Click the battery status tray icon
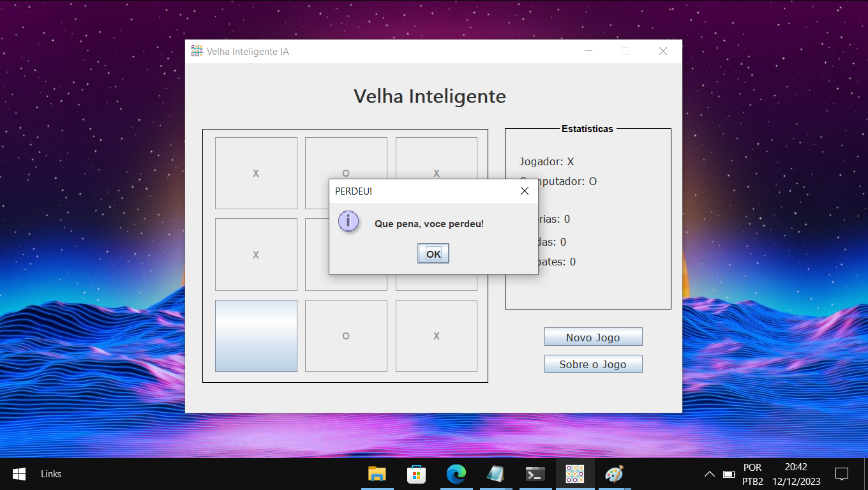 click(x=729, y=474)
